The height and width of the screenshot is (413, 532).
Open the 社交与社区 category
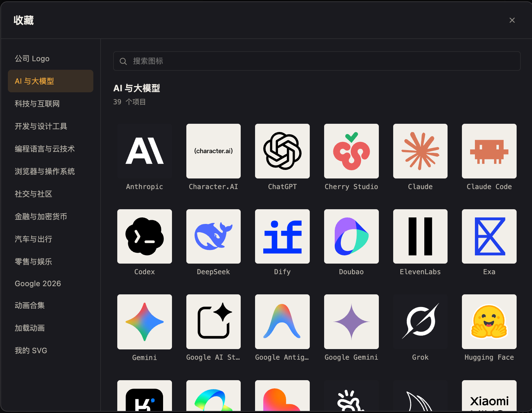click(51, 194)
